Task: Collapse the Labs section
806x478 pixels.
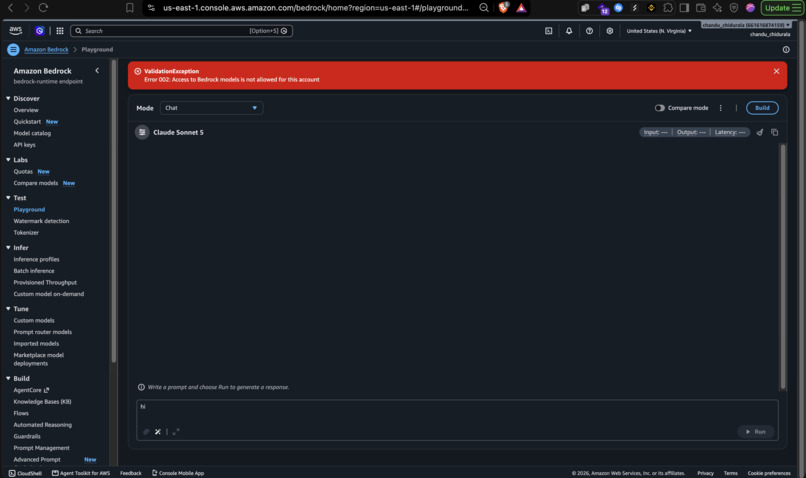Action: 8,160
